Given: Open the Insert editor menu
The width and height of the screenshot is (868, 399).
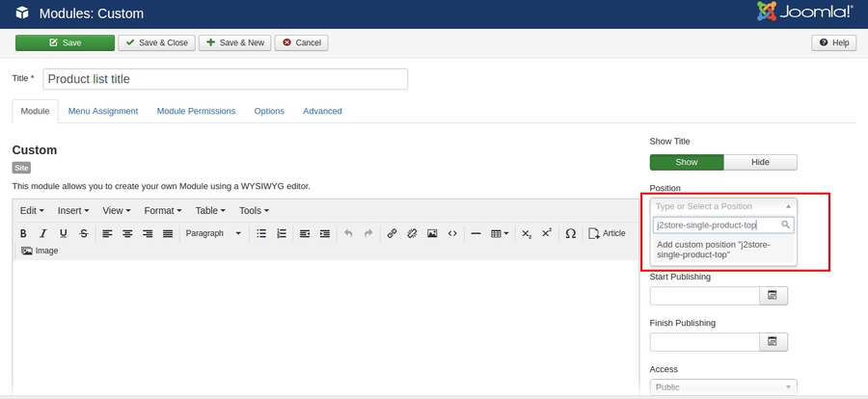Looking at the screenshot, I should pos(73,210).
